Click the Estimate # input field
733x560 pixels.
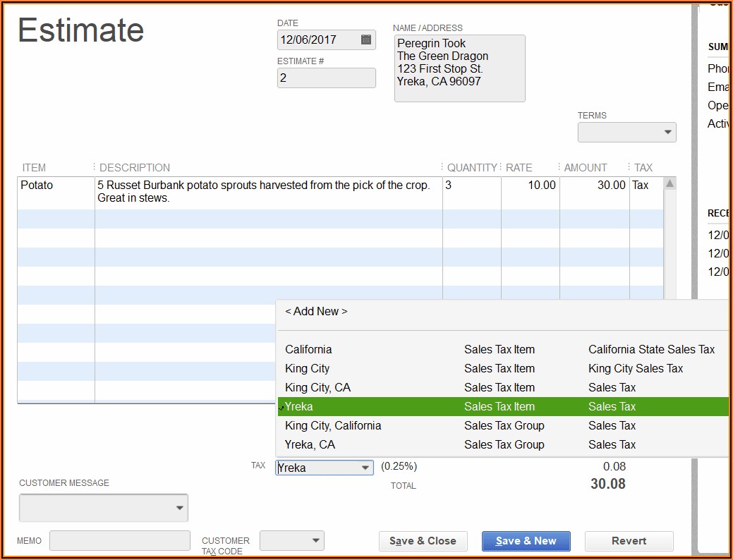coord(326,78)
